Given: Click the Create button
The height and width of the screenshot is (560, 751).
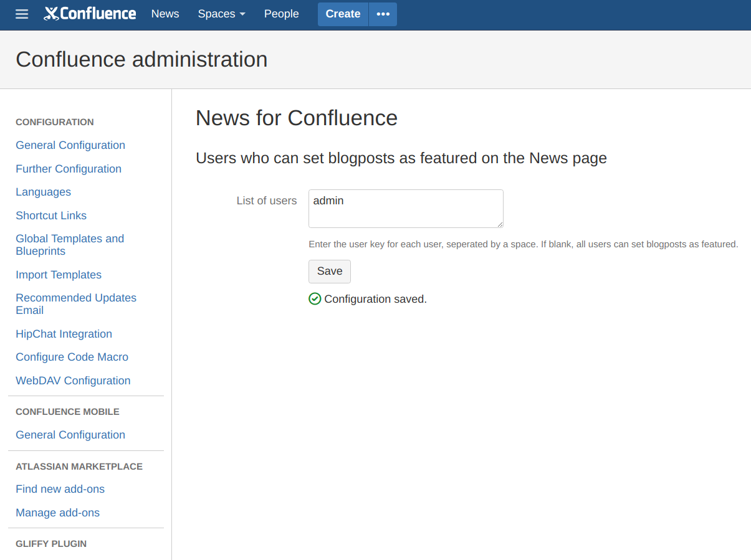Looking at the screenshot, I should point(343,14).
